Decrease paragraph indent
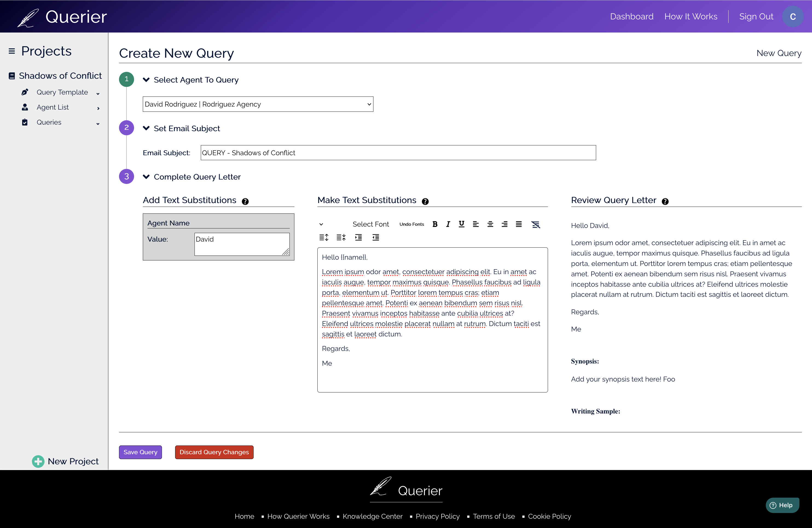Image resolution: width=812 pixels, height=528 pixels. [x=376, y=237]
